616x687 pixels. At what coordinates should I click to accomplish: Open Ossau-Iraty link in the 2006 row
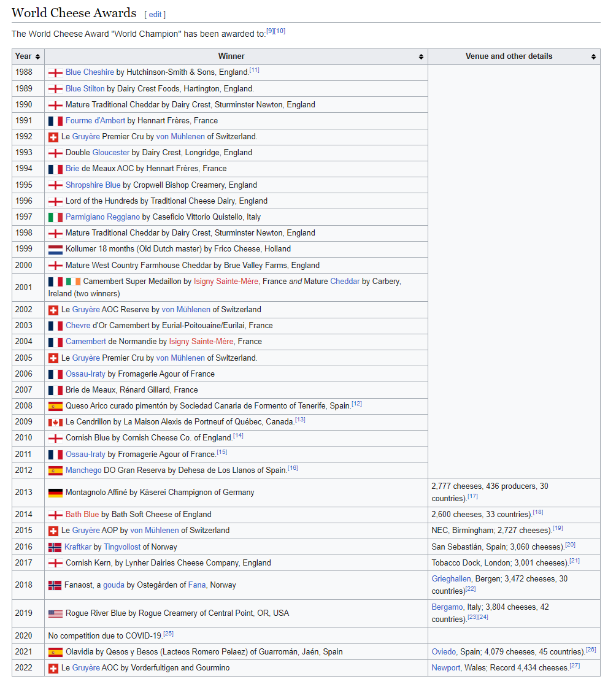pos(85,374)
